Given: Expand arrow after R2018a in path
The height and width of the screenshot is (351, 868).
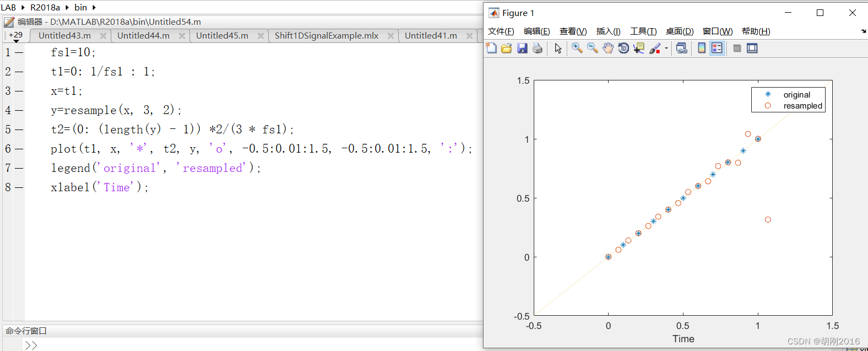Looking at the screenshot, I should (x=67, y=7).
